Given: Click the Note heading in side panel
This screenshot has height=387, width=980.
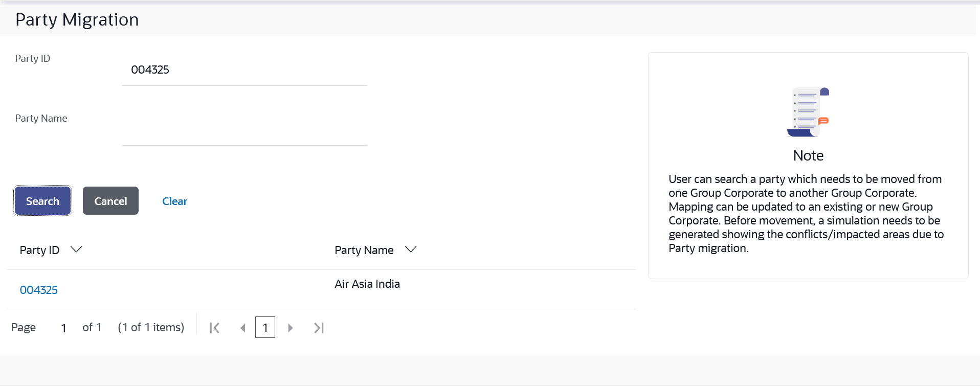Looking at the screenshot, I should click(x=808, y=155).
